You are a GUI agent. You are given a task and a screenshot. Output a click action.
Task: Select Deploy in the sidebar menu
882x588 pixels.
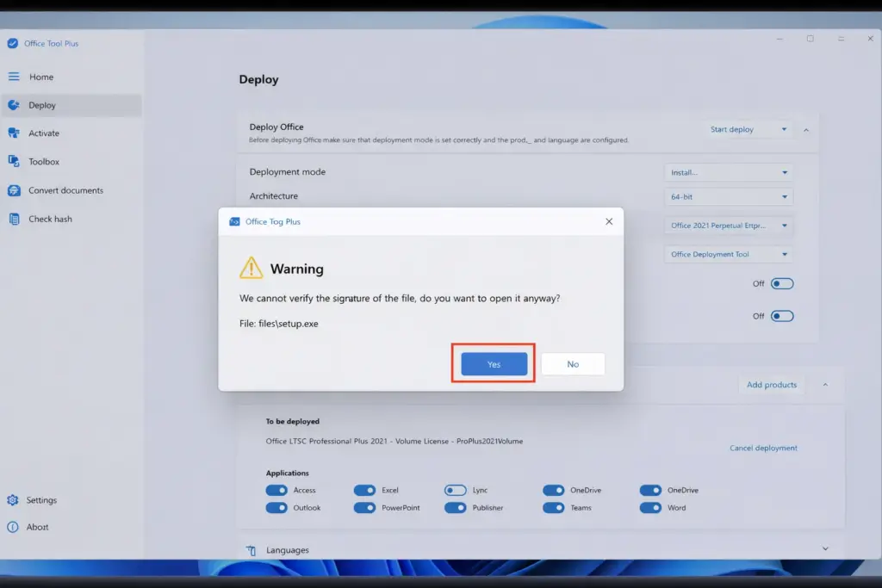pos(42,105)
